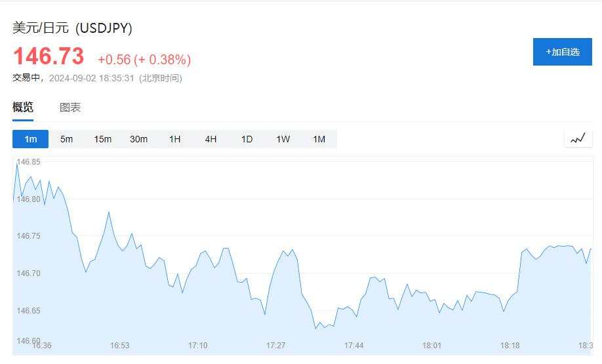Set chart to 1D period
Viewport: 602px width, 364px height.
pyautogui.click(x=247, y=139)
